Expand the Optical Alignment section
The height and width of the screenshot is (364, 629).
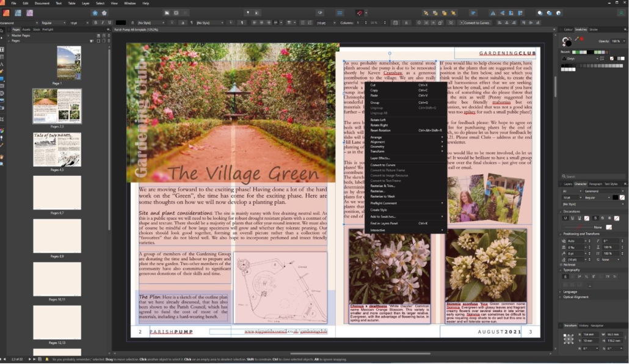[x=574, y=297]
